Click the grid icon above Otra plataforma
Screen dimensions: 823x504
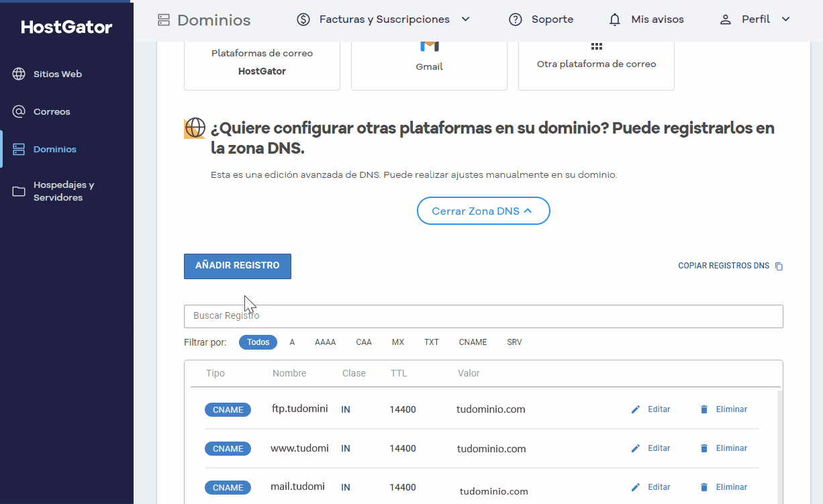(x=597, y=46)
